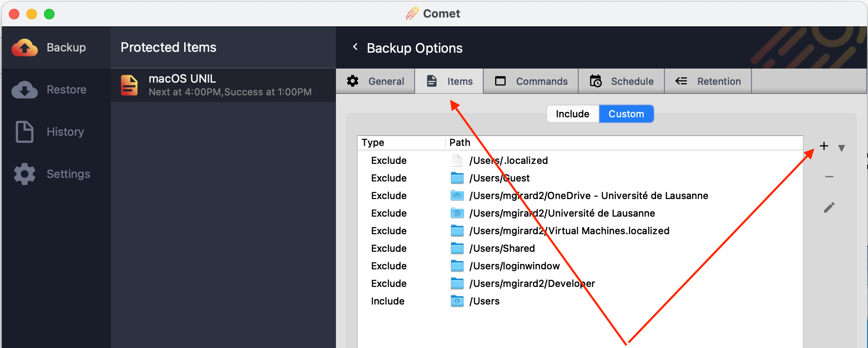Select the Include mode toggle

pyautogui.click(x=573, y=114)
